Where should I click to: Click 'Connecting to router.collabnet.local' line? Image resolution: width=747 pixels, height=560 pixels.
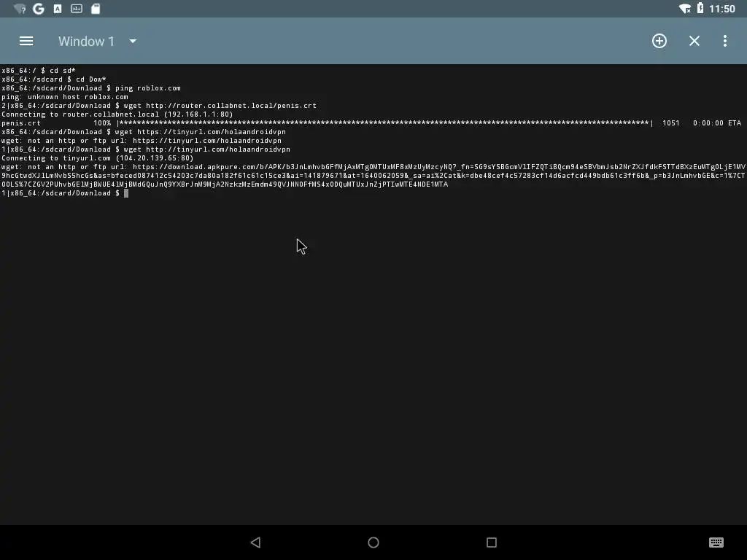[117, 114]
